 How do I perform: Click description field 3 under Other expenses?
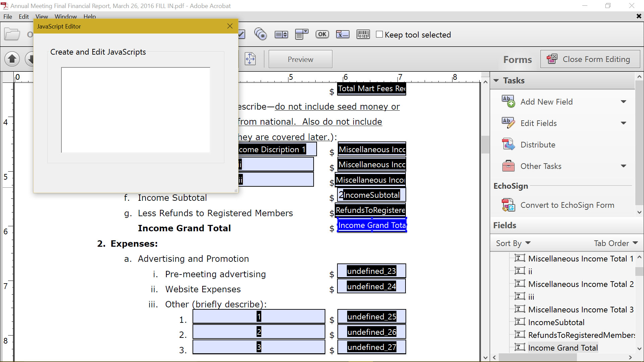coord(259,347)
